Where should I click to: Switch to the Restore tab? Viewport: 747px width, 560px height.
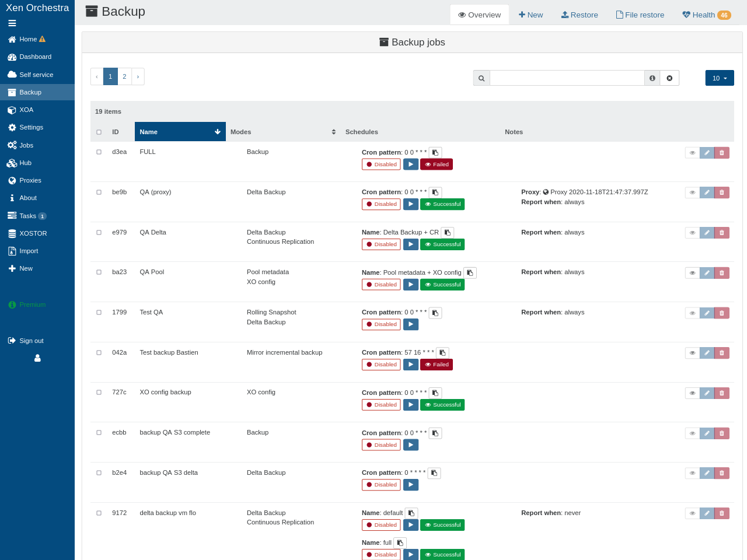pyautogui.click(x=580, y=15)
